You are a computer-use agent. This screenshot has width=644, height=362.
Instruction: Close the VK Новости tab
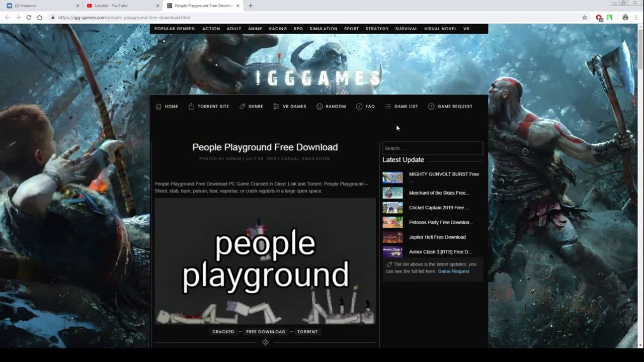[x=77, y=6]
